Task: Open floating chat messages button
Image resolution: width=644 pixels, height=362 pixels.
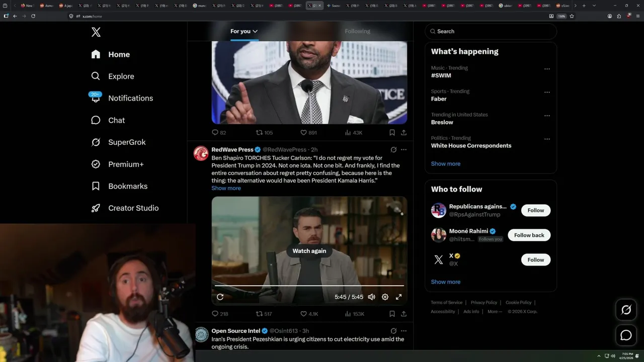Action: tap(626, 335)
